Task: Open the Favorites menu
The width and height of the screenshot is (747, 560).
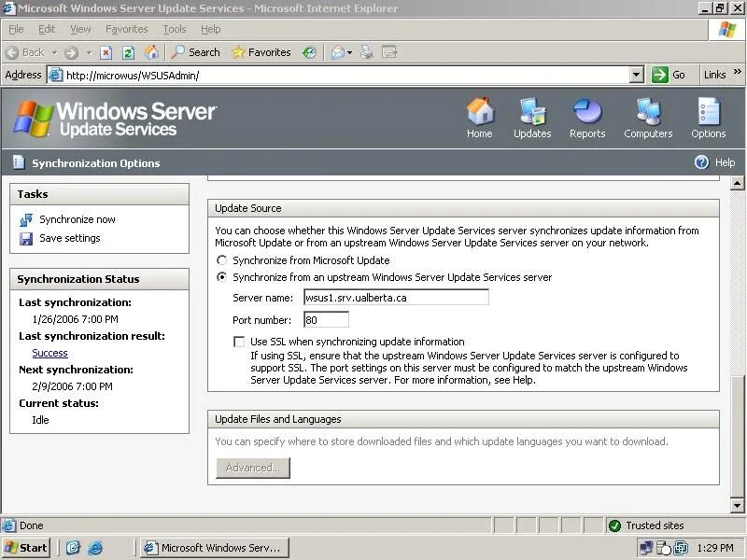Action: click(x=127, y=29)
